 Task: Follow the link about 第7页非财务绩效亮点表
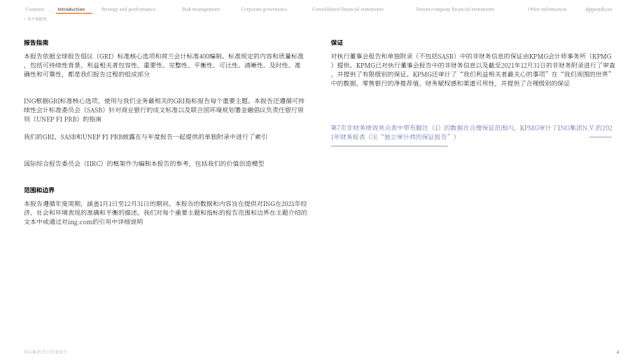[x=472, y=132]
